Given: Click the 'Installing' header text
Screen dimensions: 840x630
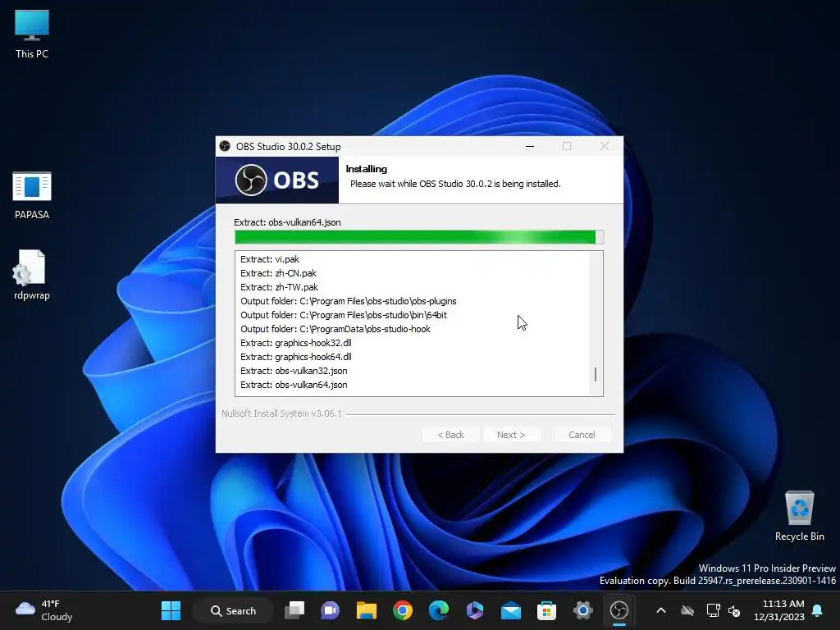Looking at the screenshot, I should [x=367, y=169].
